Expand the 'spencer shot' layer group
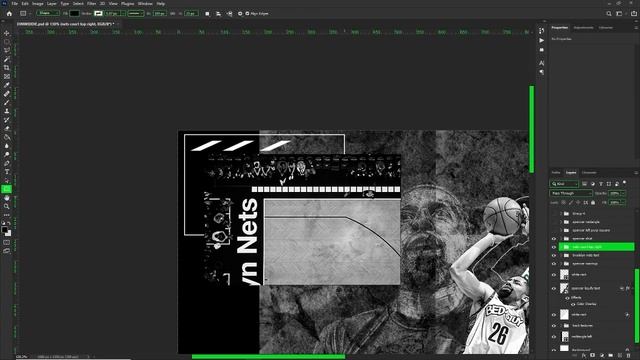 pos(560,239)
